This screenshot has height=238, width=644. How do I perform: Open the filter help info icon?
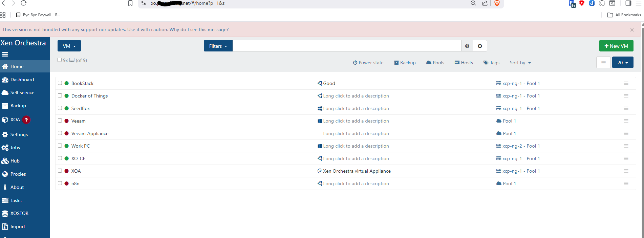[467, 46]
